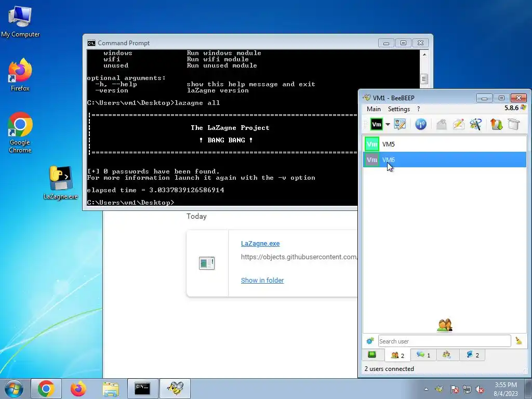Click the elapsed time output line
This screenshot has width=532, height=399.
click(x=155, y=190)
